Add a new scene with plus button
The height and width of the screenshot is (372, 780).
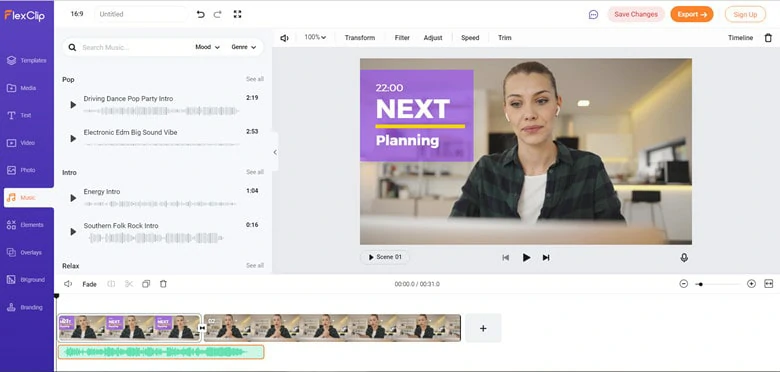(x=483, y=328)
